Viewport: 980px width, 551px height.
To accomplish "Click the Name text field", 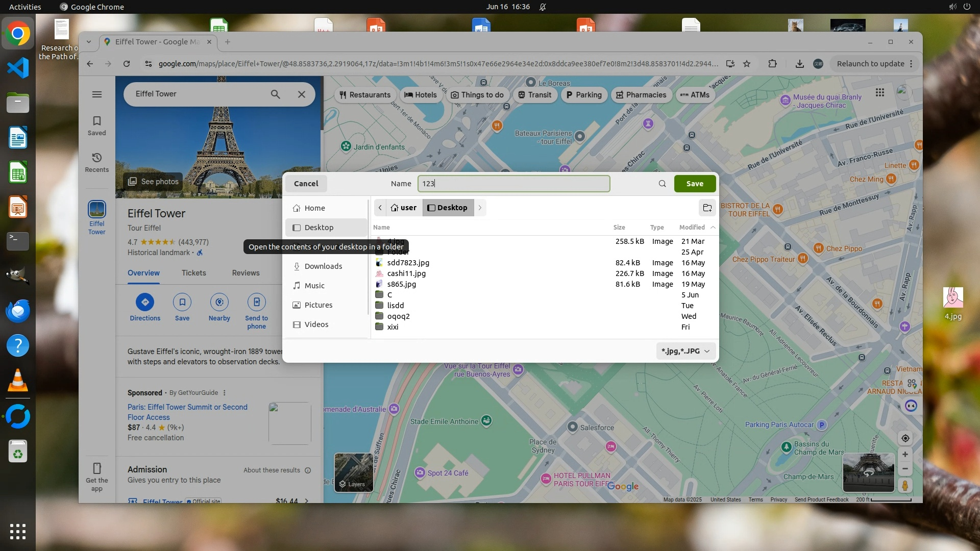I will pos(513,184).
